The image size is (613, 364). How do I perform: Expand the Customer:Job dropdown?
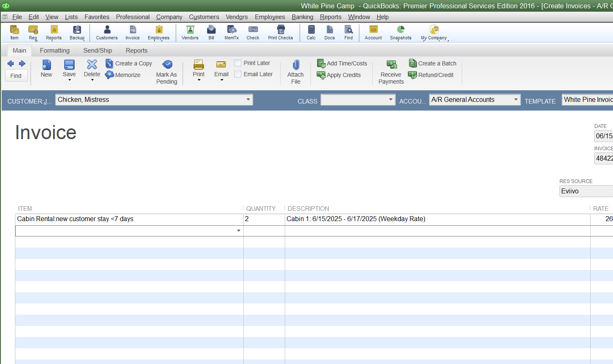pos(248,99)
